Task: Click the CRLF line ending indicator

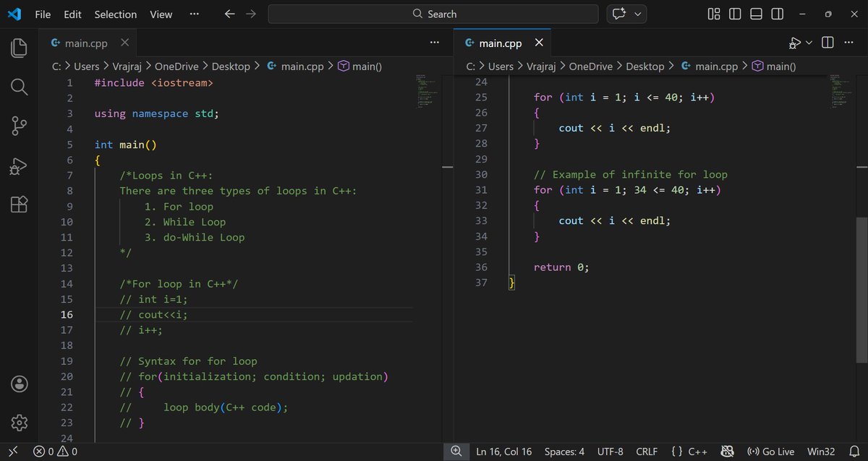Action: click(647, 452)
